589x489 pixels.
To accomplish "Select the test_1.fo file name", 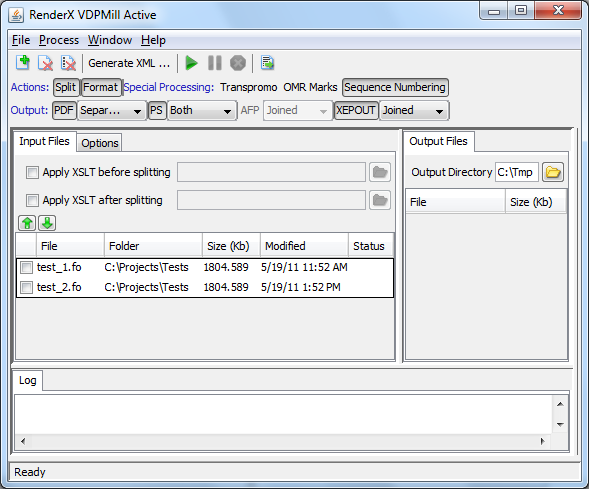I will coord(59,267).
